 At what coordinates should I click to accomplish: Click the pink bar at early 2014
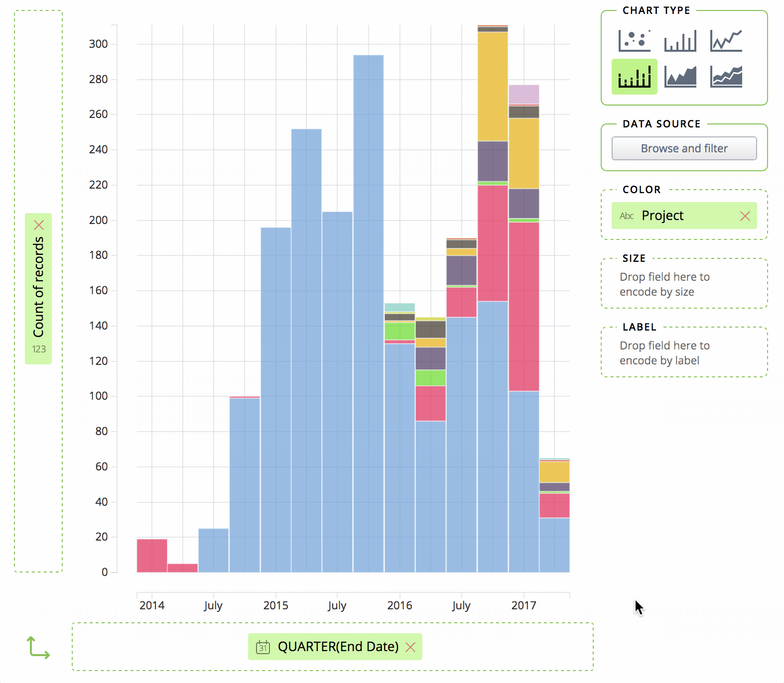152,556
